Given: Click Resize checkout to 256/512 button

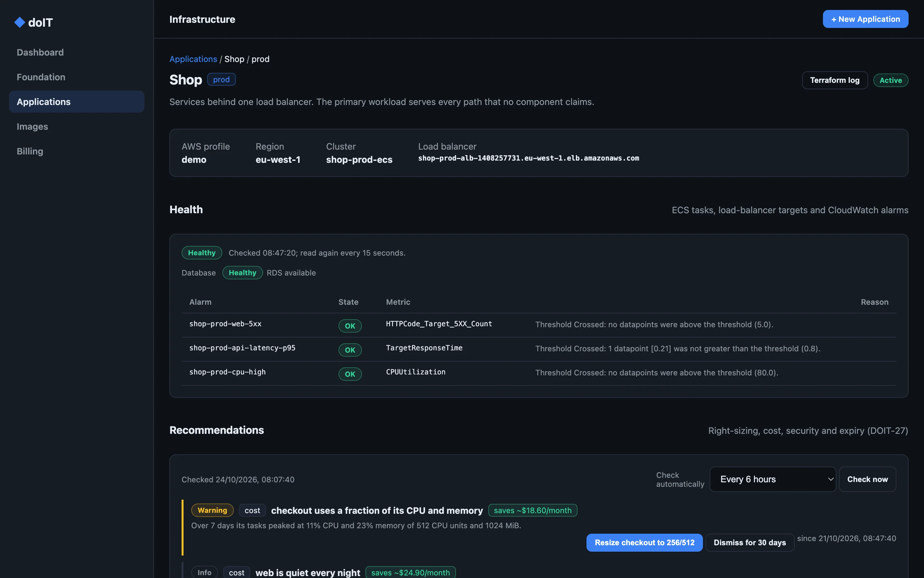Looking at the screenshot, I should coord(645,542).
